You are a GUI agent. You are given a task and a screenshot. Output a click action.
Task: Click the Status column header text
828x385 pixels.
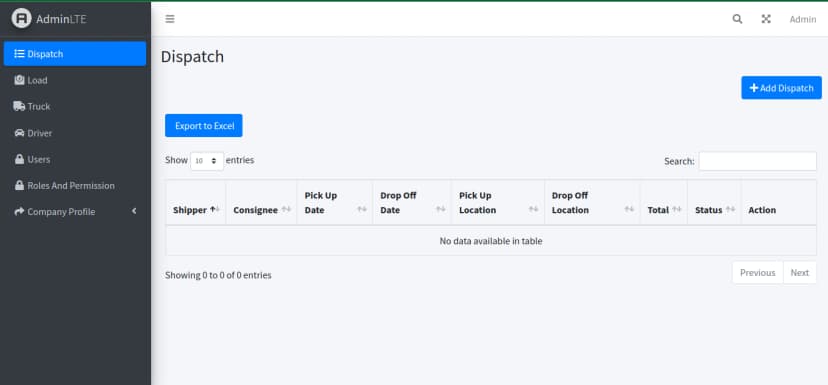(709, 210)
